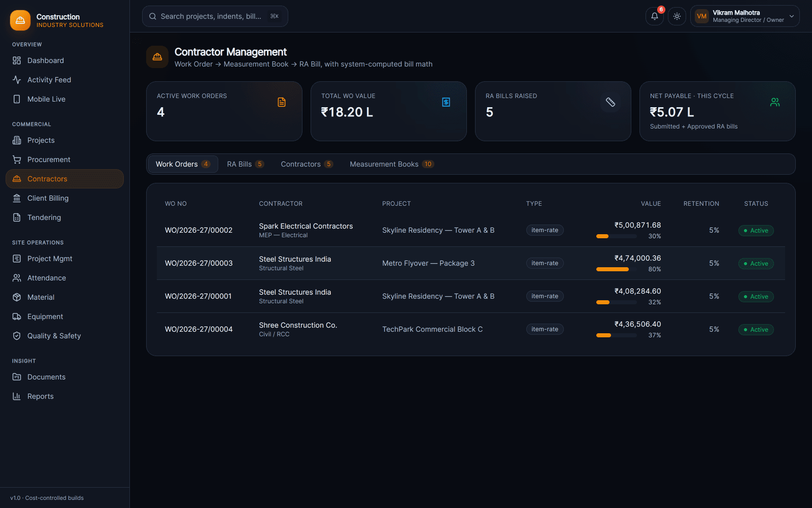
Task: Open the Quality & Safety shield icon
Action: tap(17, 336)
